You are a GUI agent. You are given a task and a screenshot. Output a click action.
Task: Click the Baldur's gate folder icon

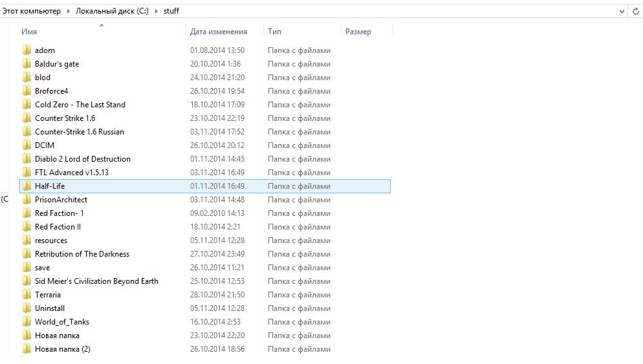coord(27,64)
